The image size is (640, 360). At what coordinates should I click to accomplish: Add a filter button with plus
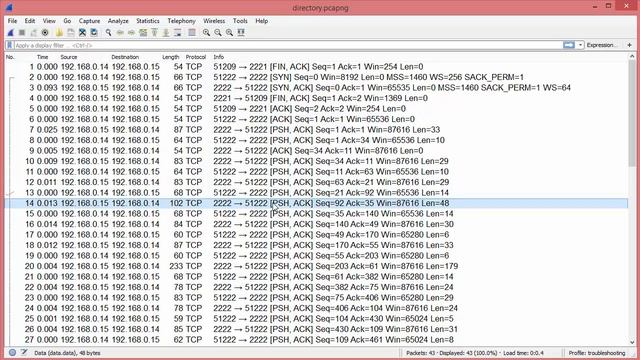[629, 45]
